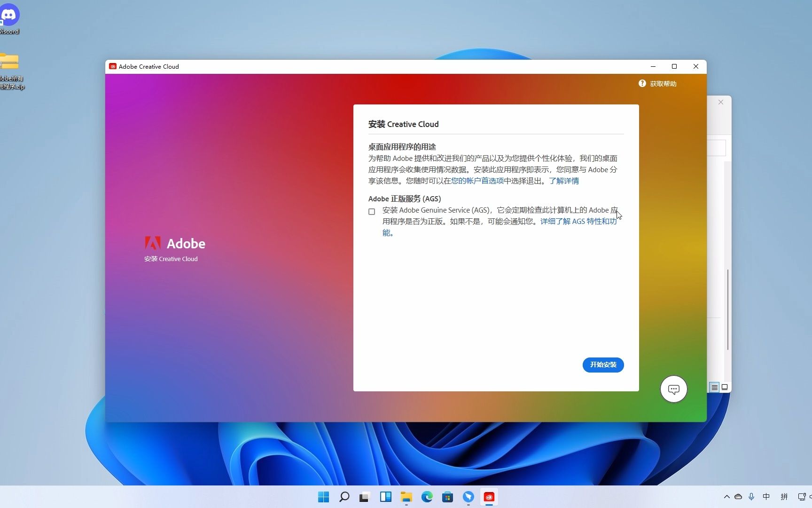812x508 pixels.
Task: Open Microsoft Store from the taskbar
Action: (x=447, y=497)
